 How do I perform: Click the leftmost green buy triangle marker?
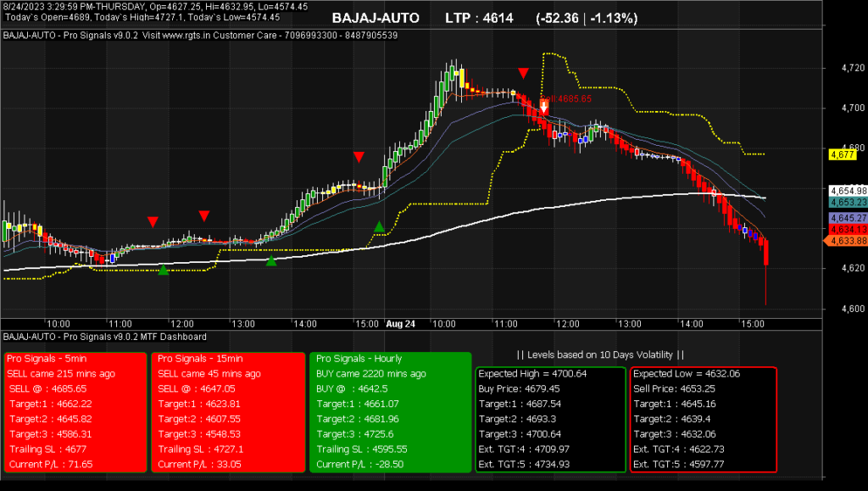(164, 270)
